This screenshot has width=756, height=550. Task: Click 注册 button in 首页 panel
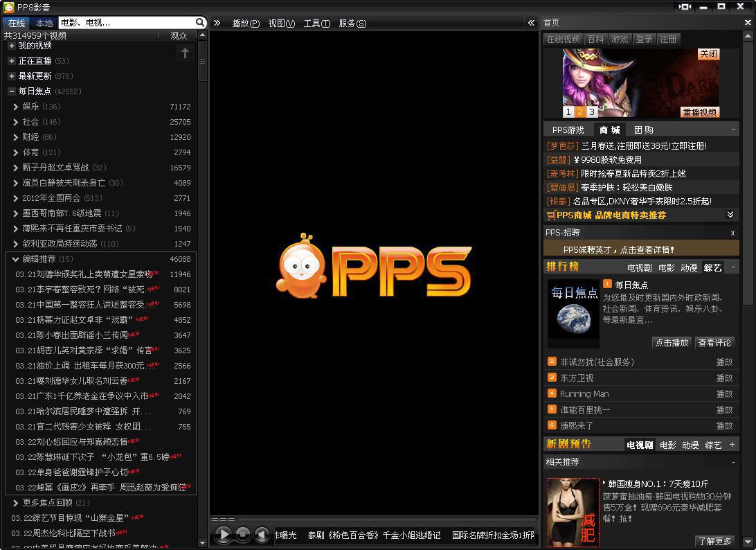pos(668,39)
